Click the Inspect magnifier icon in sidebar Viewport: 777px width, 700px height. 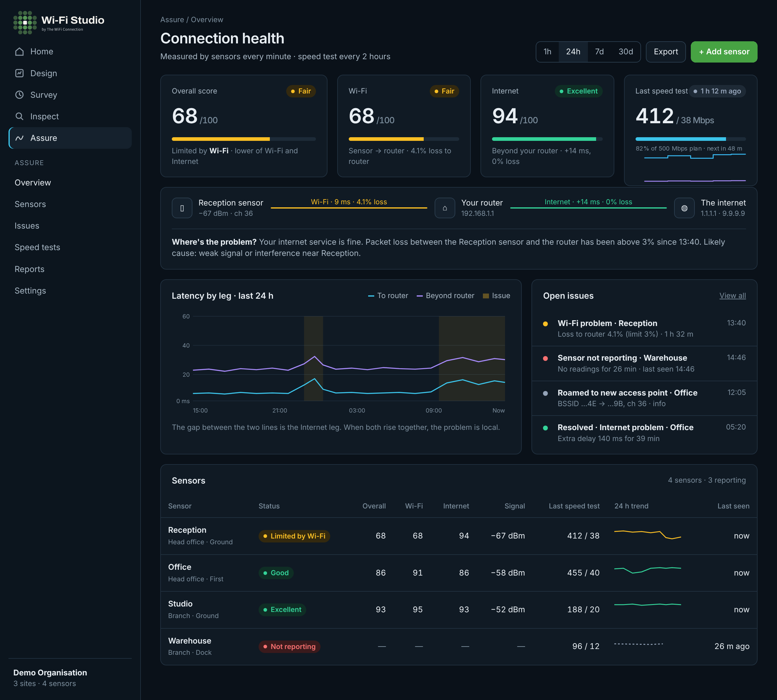pyautogui.click(x=20, y=116)
